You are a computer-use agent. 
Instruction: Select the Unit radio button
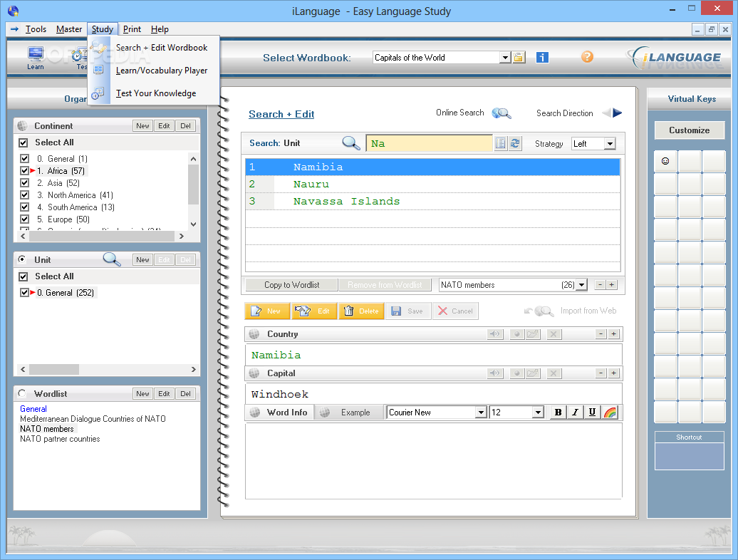pyautogui.click(x=22, y=259)
